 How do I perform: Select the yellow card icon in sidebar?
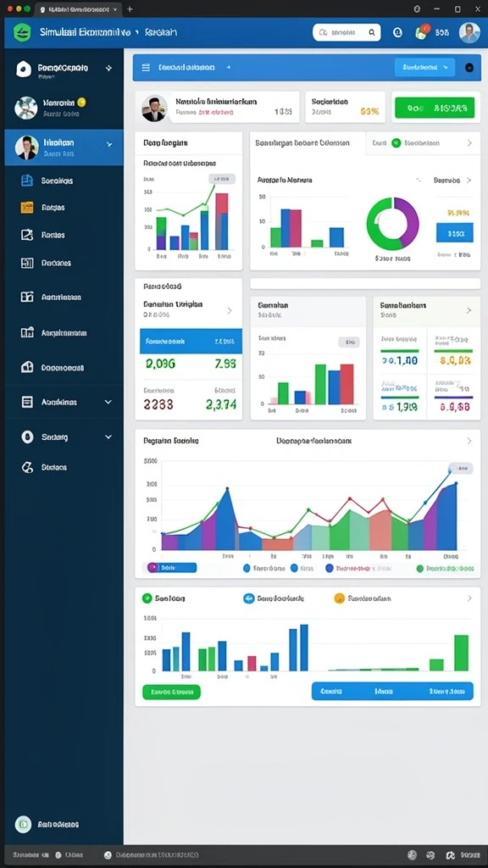click(26, 208)
